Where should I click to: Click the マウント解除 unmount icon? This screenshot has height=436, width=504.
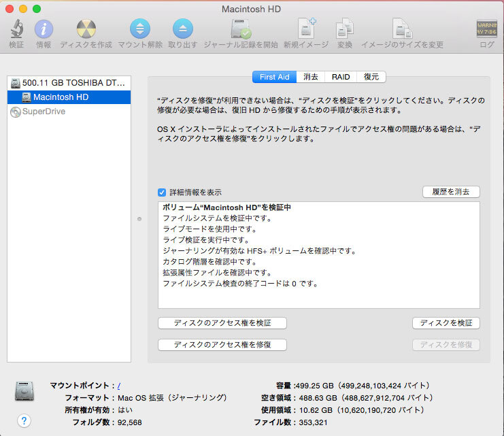click(x=140, y=29)
